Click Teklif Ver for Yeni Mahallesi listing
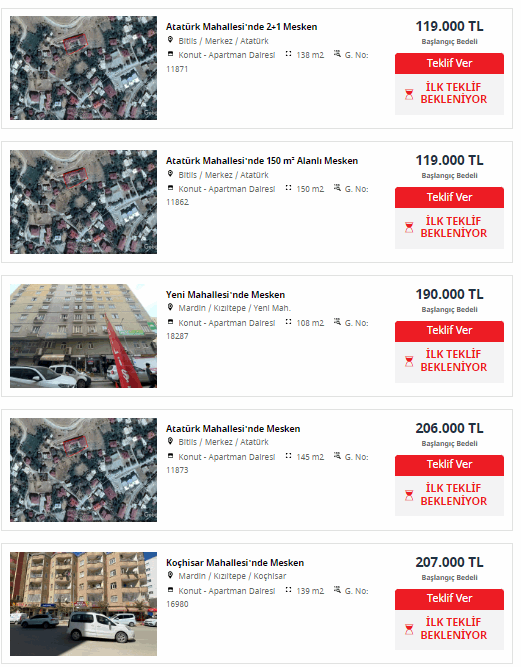 point(449,331)
